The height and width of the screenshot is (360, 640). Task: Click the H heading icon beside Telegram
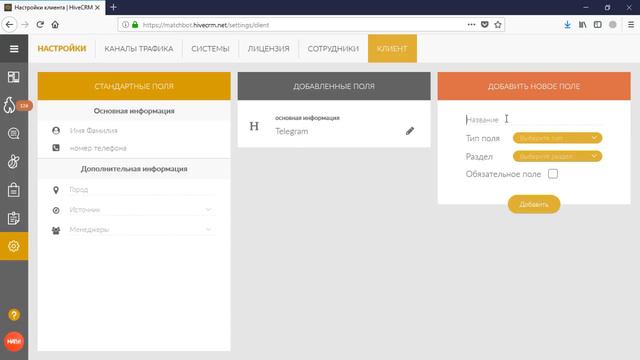tap(254, 126)
